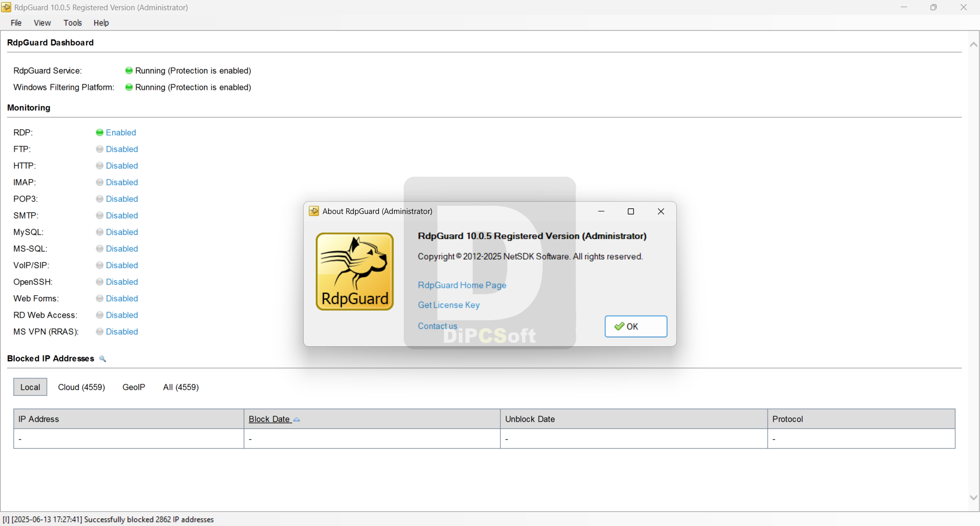Click the Block Date sort arrow
980x526 pixels.
297,420
